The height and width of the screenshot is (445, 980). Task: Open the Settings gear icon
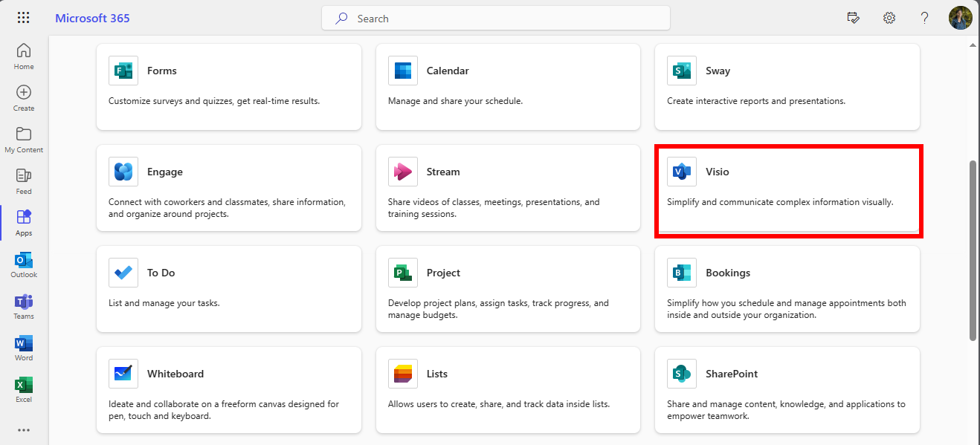[889, 18]
